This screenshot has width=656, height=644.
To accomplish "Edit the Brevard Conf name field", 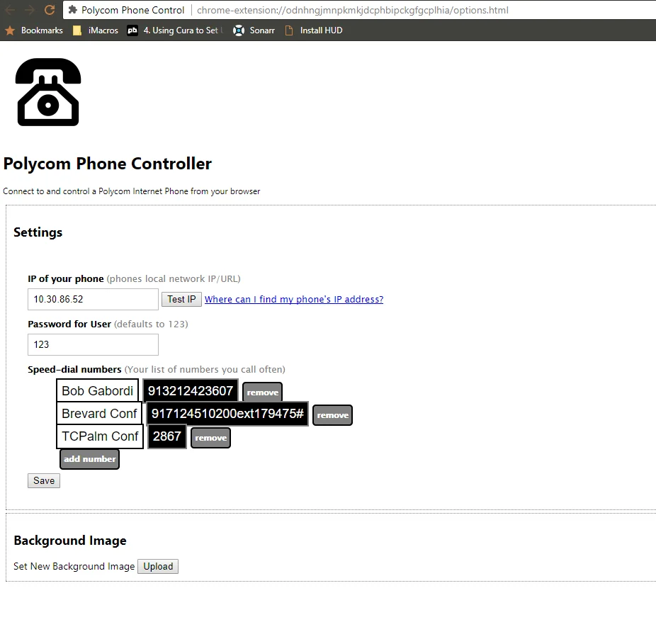I will coord(99,413).
